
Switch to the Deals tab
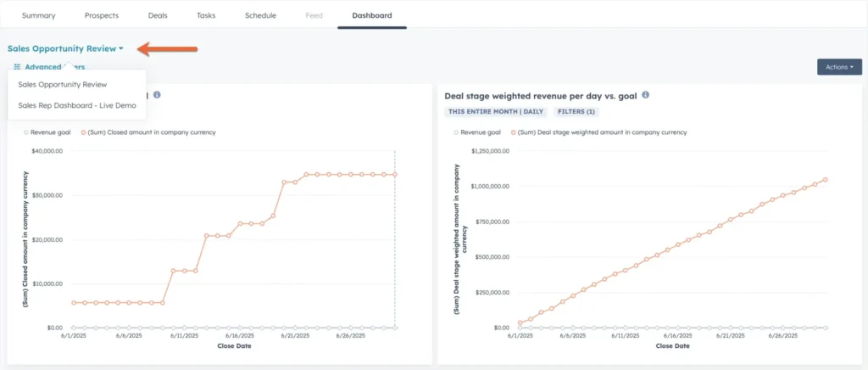(x=158, y=15)
